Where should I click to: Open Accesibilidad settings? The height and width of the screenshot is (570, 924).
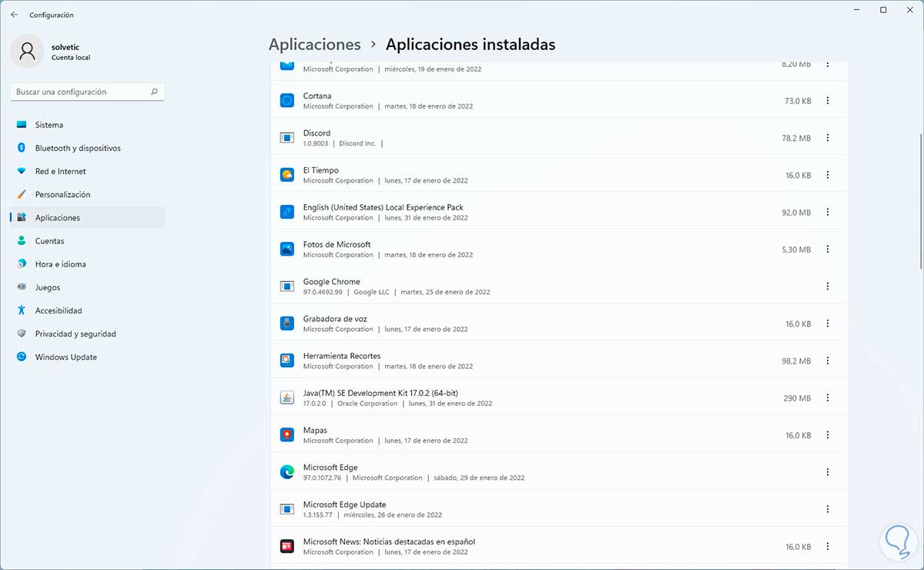(88, 310)
